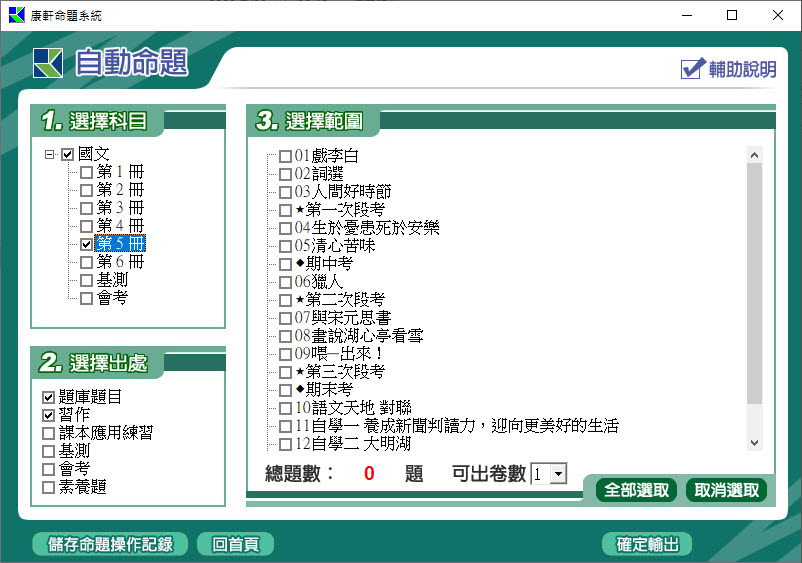Click the 輔助說明 help checkmark icon
Image resolution: width=802 pixels, height=563 pixels.
[693, 68]
